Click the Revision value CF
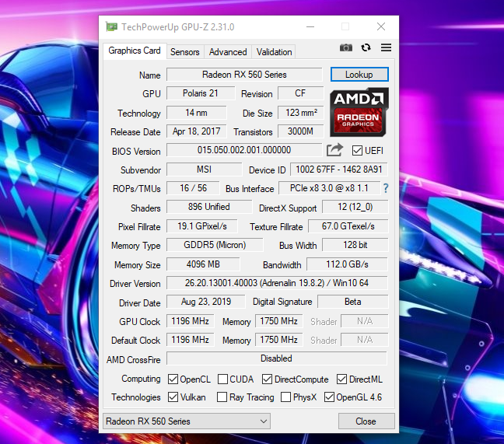This screenshot has height=444, width=504. click(300, 93)
